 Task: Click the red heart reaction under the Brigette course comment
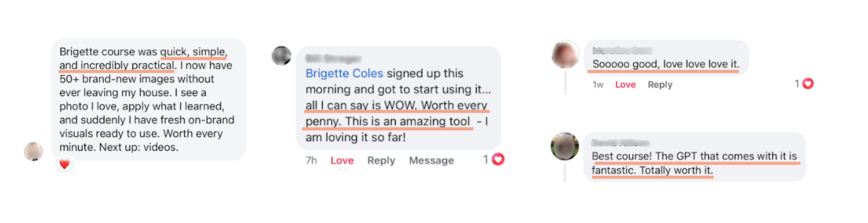(x=64, y=164)
